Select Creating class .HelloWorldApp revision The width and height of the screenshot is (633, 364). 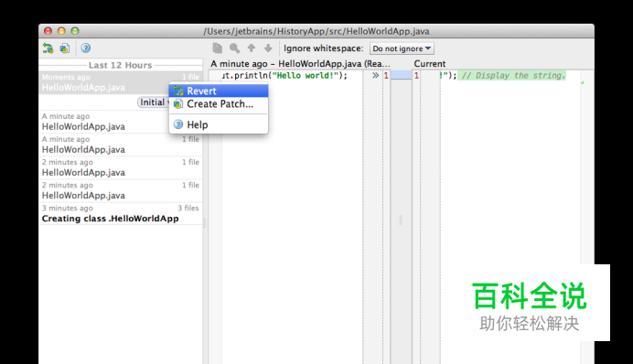tap(121, 213)
